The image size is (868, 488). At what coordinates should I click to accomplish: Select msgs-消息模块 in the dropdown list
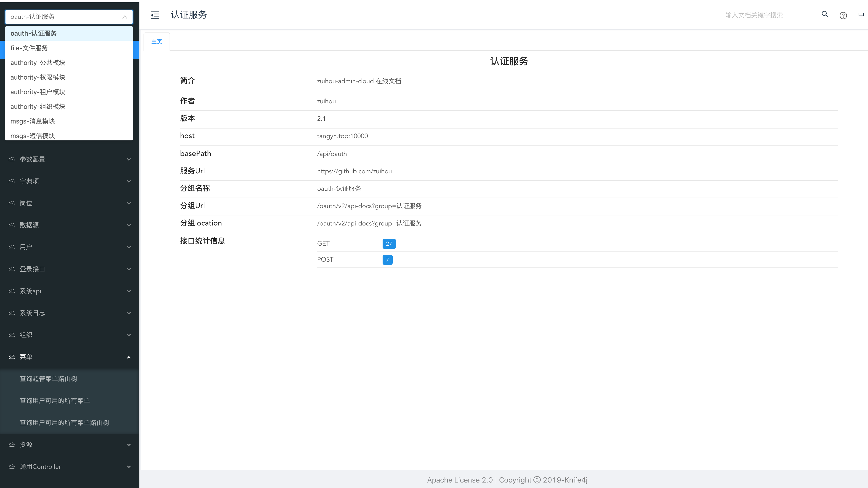click(69, 121)
